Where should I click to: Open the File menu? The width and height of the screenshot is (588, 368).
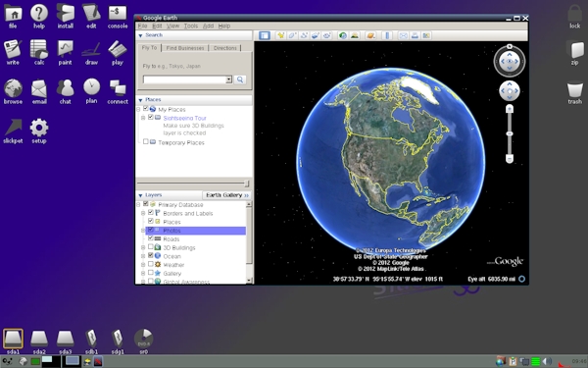click(142, 26)
